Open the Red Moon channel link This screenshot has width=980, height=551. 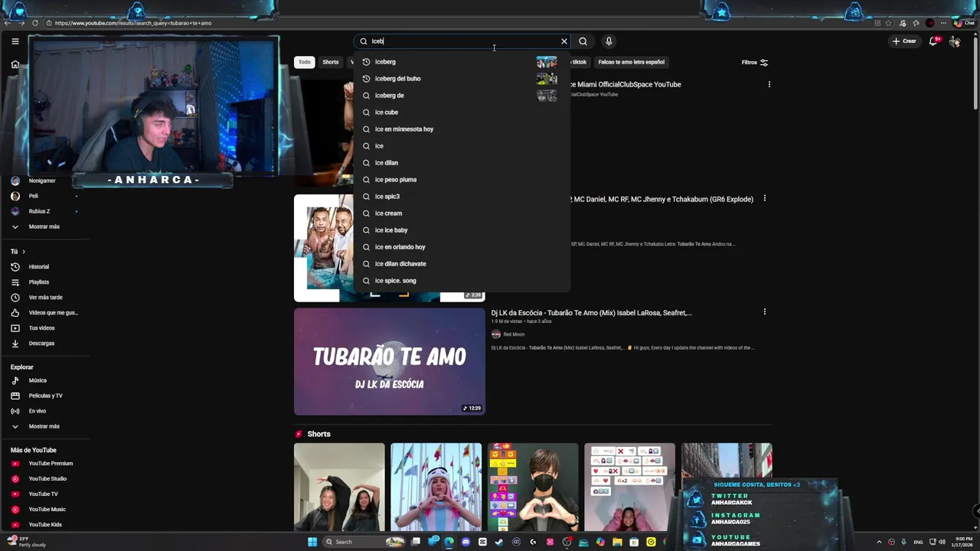tap(514, 334)
